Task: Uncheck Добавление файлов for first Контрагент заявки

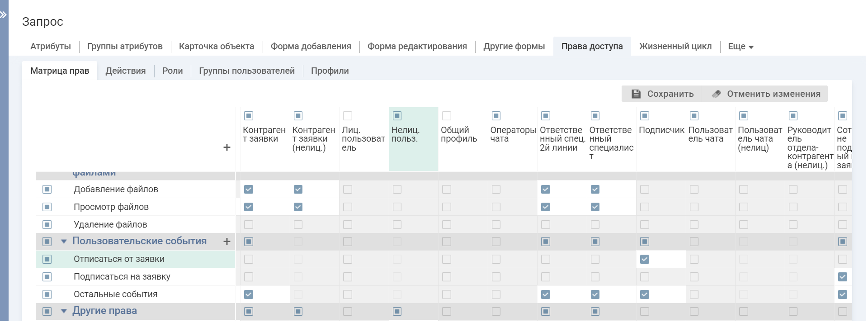Action: (249, 190)
